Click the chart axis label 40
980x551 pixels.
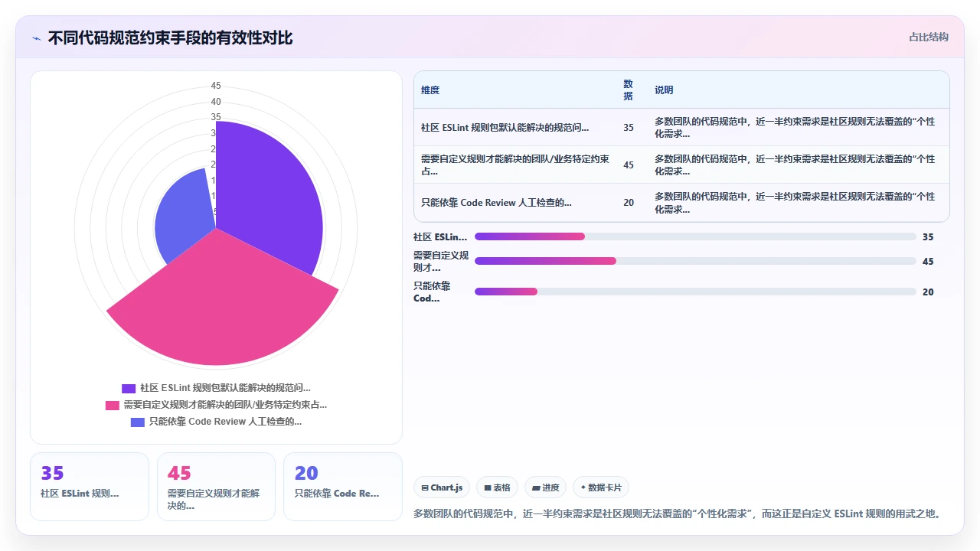[x=216, y=102]
